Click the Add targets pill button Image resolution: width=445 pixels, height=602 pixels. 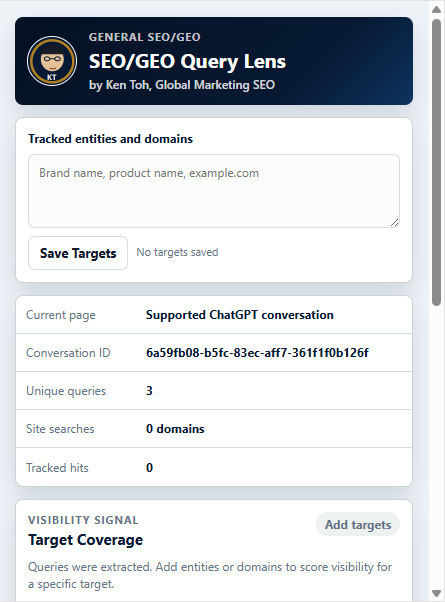coord(358,524)
